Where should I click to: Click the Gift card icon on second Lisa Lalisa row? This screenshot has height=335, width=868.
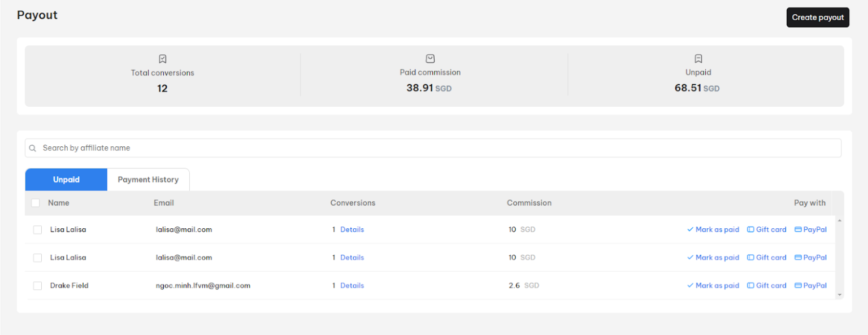[x=750, y=258]
